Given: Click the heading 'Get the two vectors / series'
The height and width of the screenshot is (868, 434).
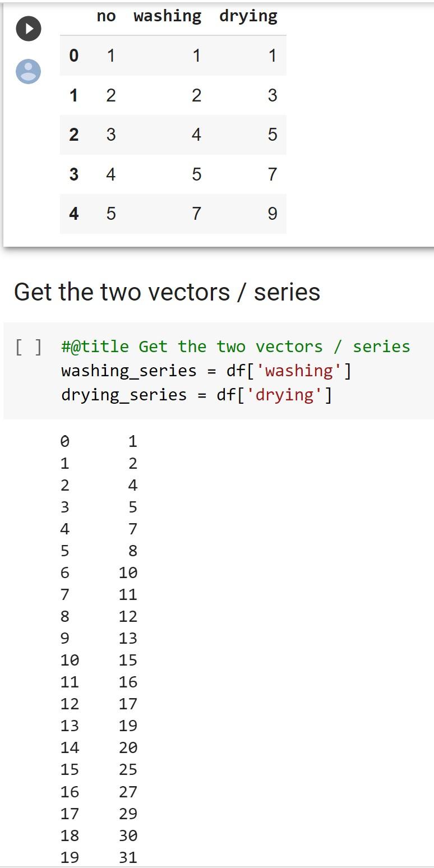Looking at the screenshot, I should (167, 292).
